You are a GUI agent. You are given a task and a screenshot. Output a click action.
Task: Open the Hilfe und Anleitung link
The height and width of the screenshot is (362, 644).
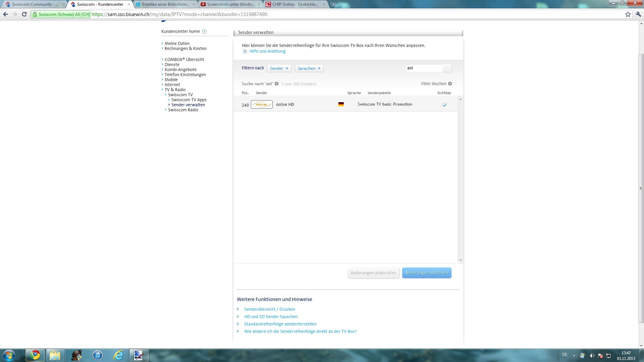(267, 51)
